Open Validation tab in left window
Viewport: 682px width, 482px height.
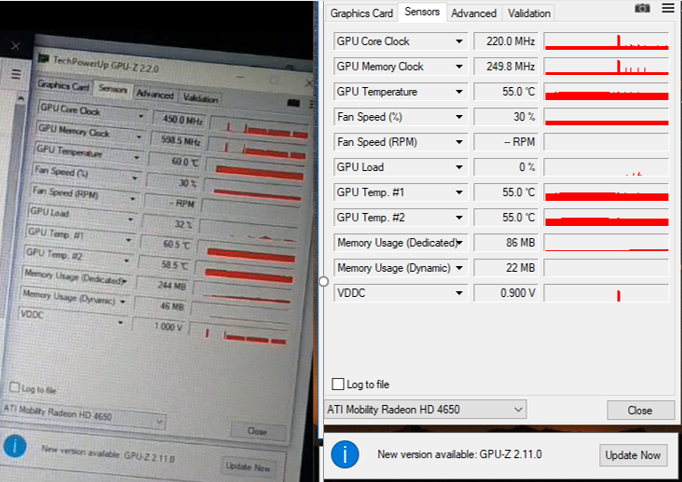(200, 98)
